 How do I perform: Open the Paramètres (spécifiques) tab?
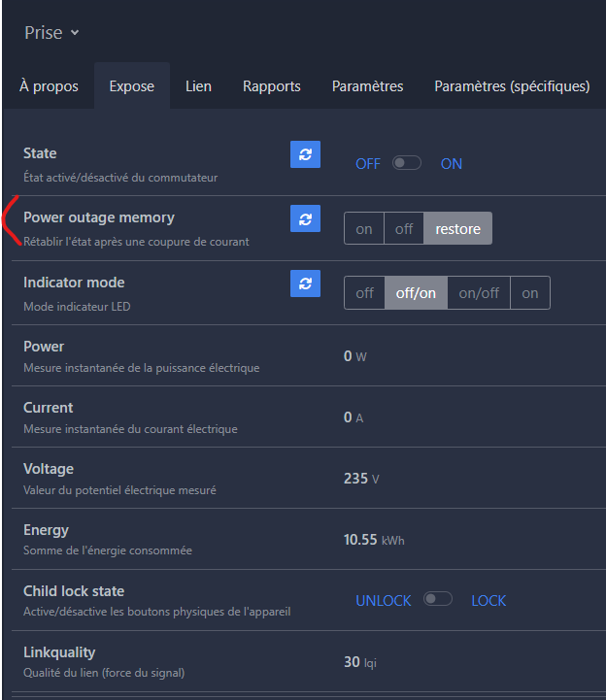click(512, 85)
